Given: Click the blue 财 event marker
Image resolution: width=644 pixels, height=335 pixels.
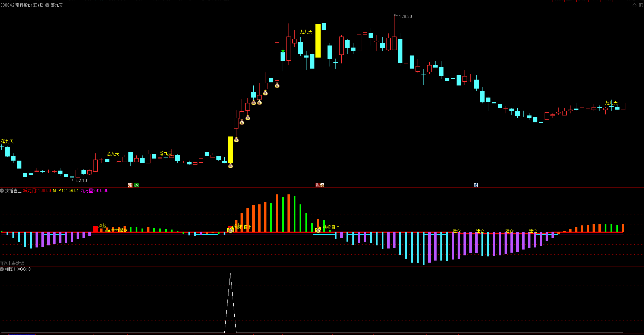Looking at the screenshot, I should pos(476,185).
